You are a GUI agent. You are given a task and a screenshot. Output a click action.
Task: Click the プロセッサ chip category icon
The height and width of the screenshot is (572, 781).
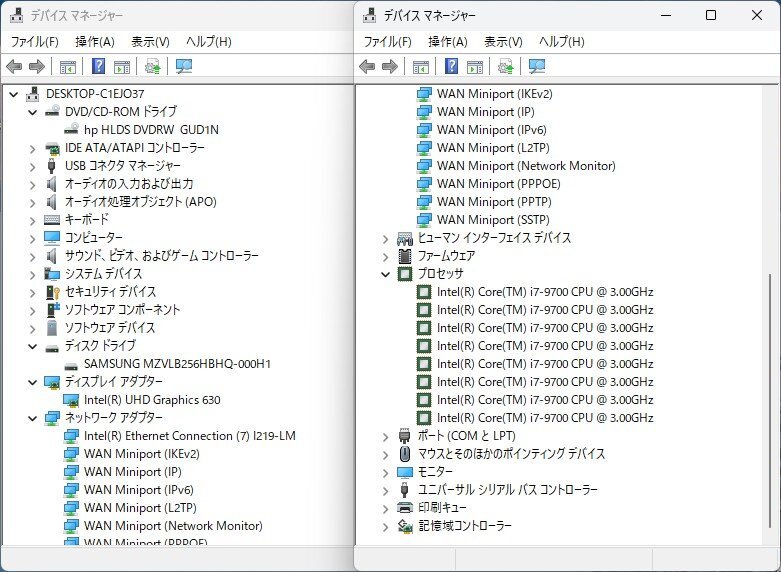tap(405, 274)
